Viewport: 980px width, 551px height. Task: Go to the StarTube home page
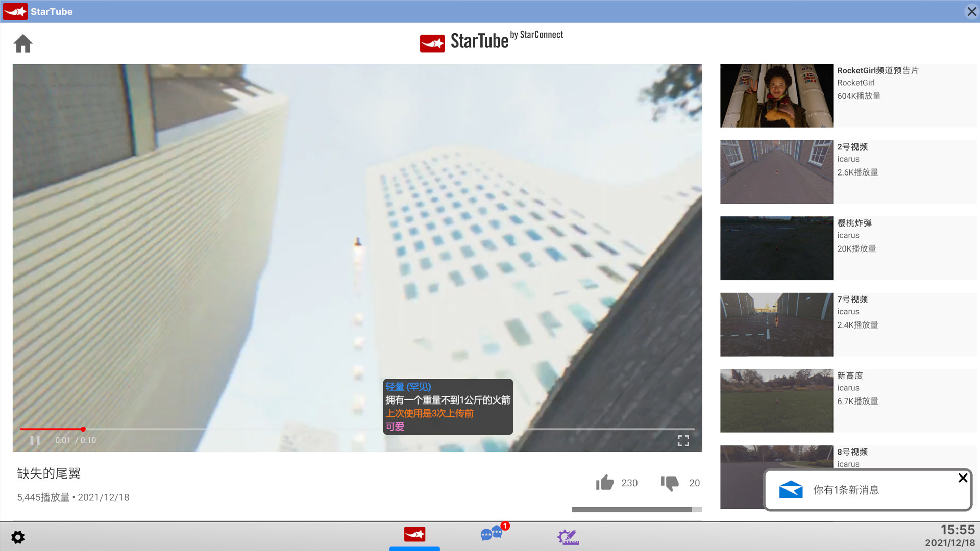[x=23, y=43]
